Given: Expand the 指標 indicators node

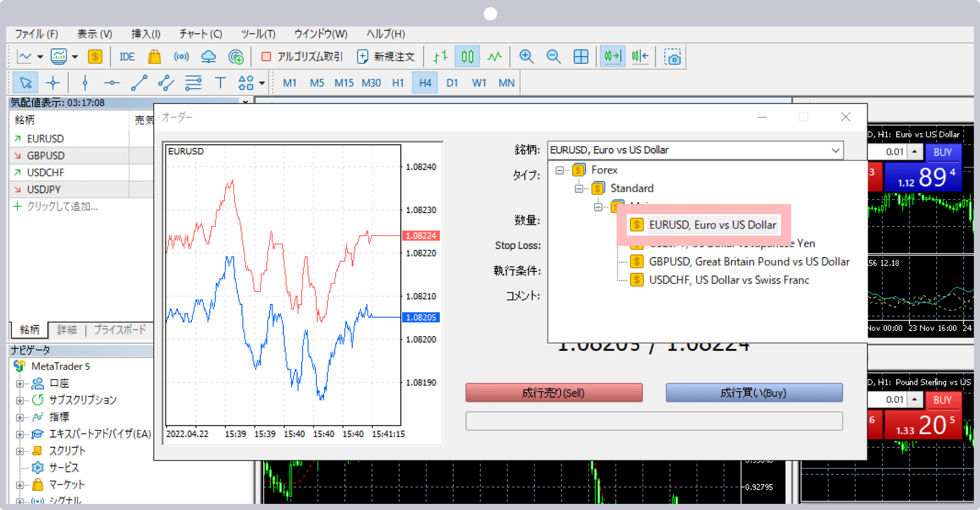Looking at the screenshot, I should click(x=19, y=417).
